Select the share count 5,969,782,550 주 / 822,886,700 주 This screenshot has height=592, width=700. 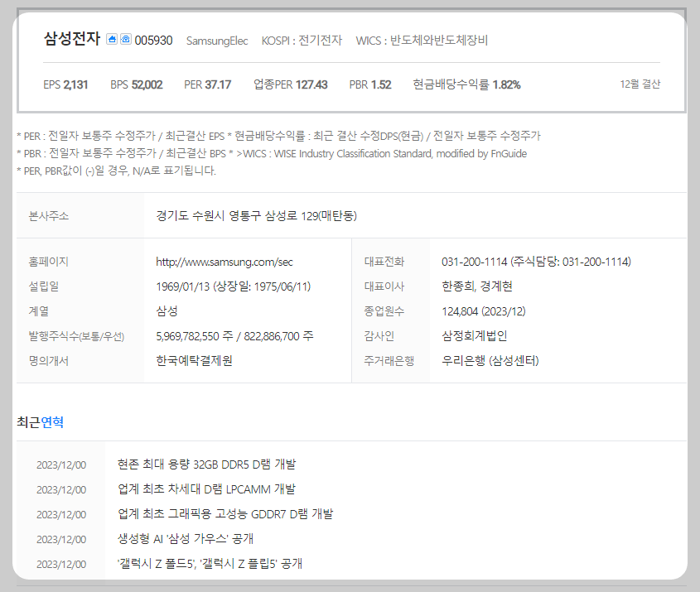tap(234, 336)
